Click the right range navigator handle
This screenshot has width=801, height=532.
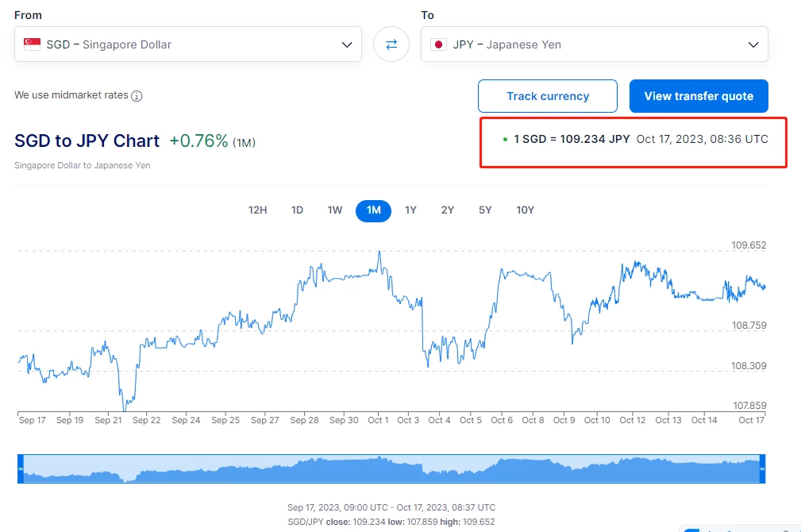tap(762, 468)
